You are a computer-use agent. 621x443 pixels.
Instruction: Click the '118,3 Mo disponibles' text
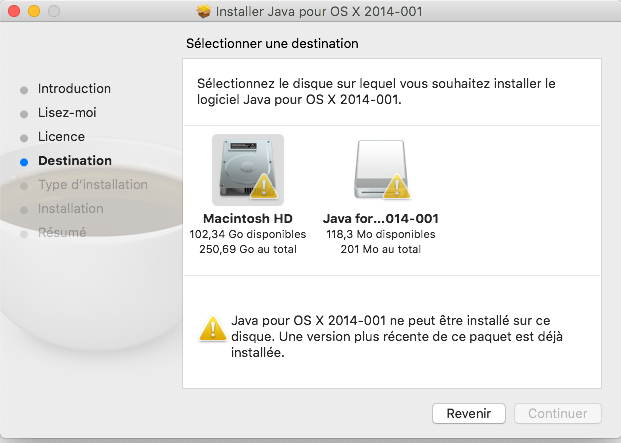coord(381,234)
